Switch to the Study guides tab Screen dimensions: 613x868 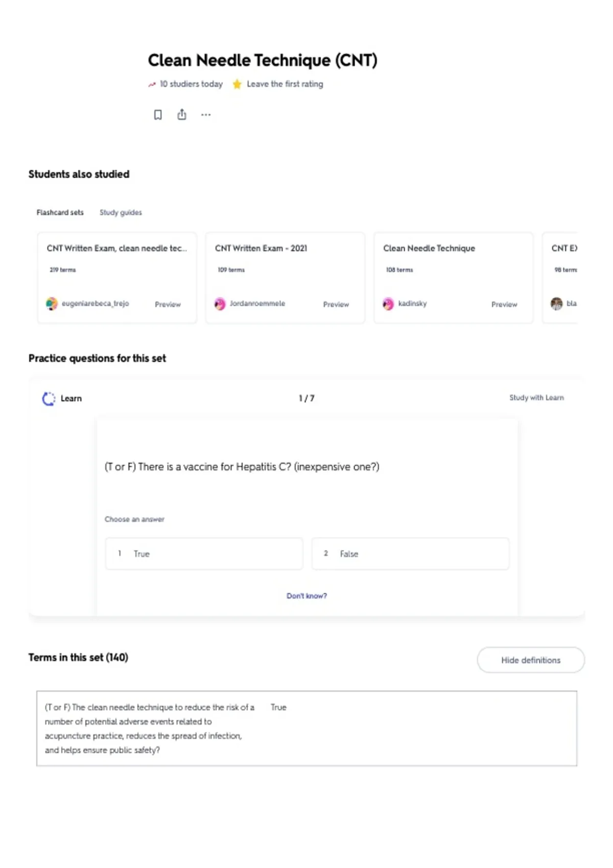point(121,212)
